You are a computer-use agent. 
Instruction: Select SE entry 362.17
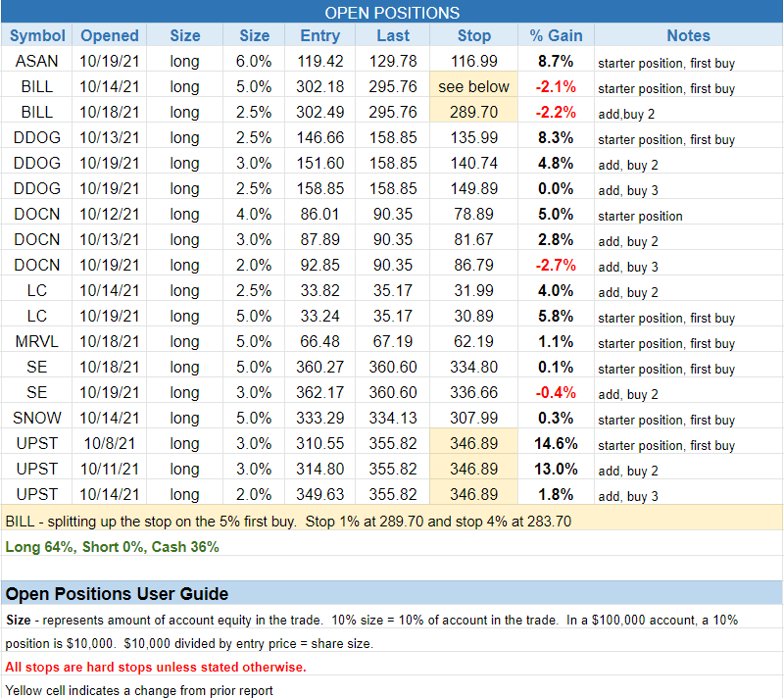pyautogui.click(x=320, y=392)
